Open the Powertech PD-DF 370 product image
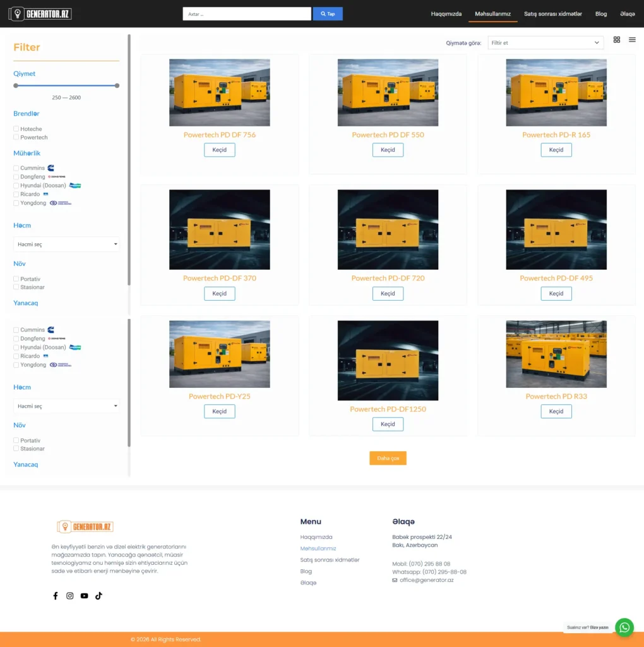This screenshot has width=644, height=647. (x=219, y=229)
